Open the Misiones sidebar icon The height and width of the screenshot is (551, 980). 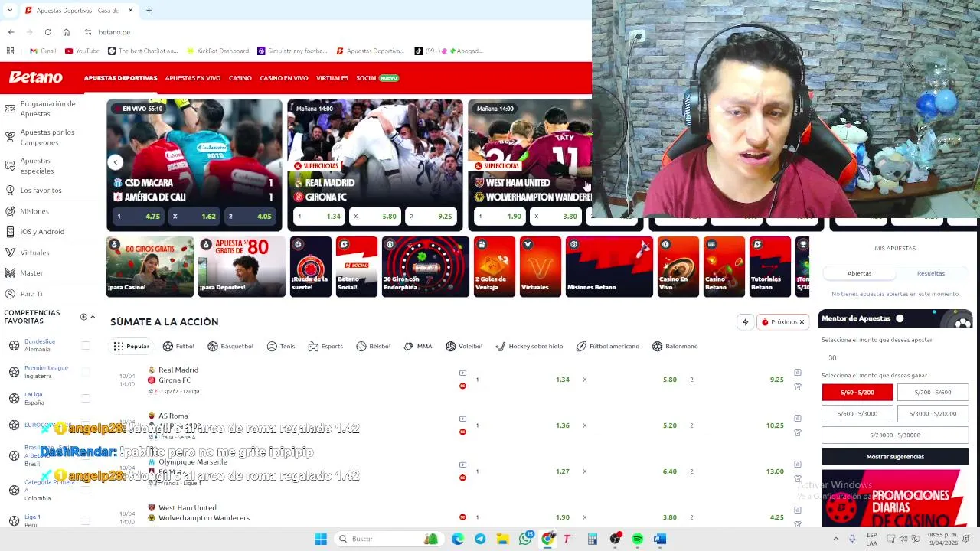(10, 210)
